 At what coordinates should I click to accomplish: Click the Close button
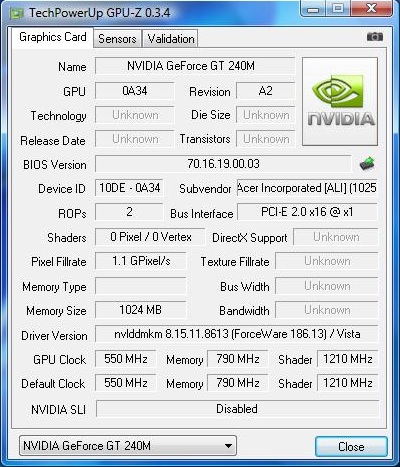tap(351, 446)
